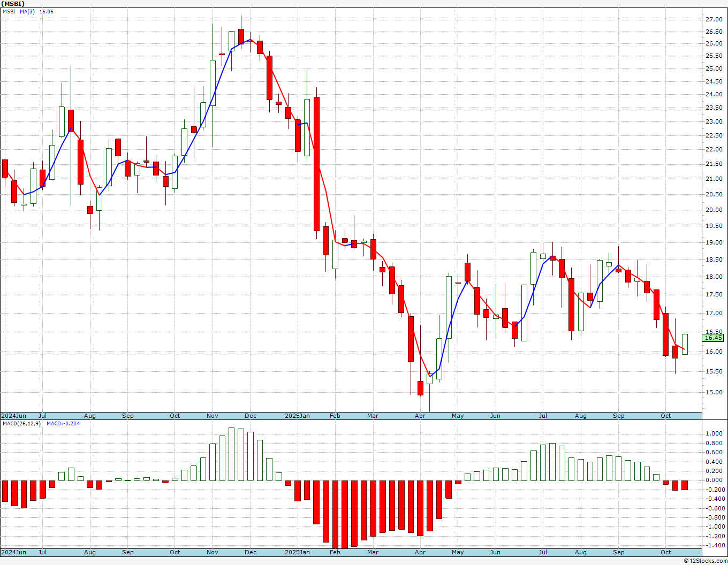Click the Nov marker on price time axis
The height and width of the screenshot is (565, 728).
click(x=212, y=416)
